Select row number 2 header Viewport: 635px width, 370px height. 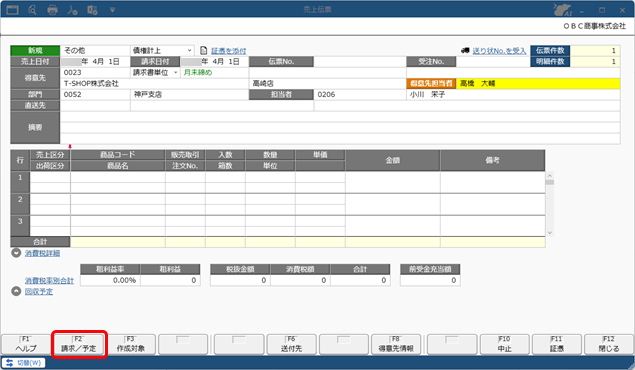coord(20,204)
